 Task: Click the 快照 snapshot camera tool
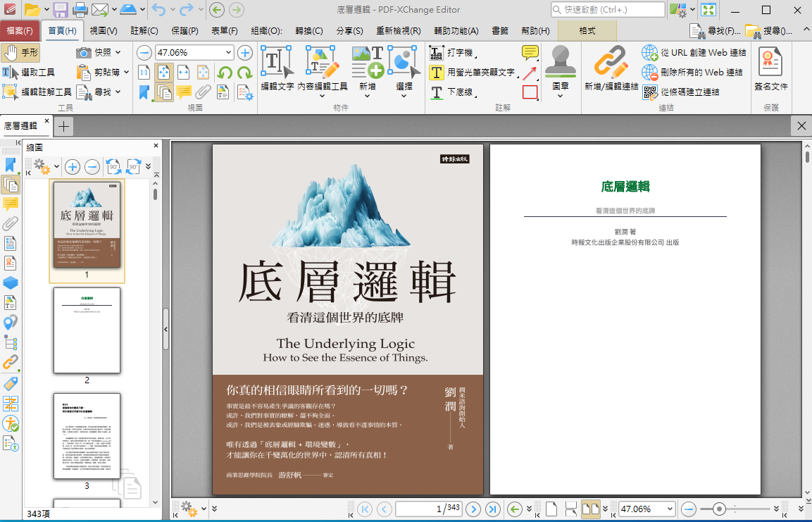point(99,53)
